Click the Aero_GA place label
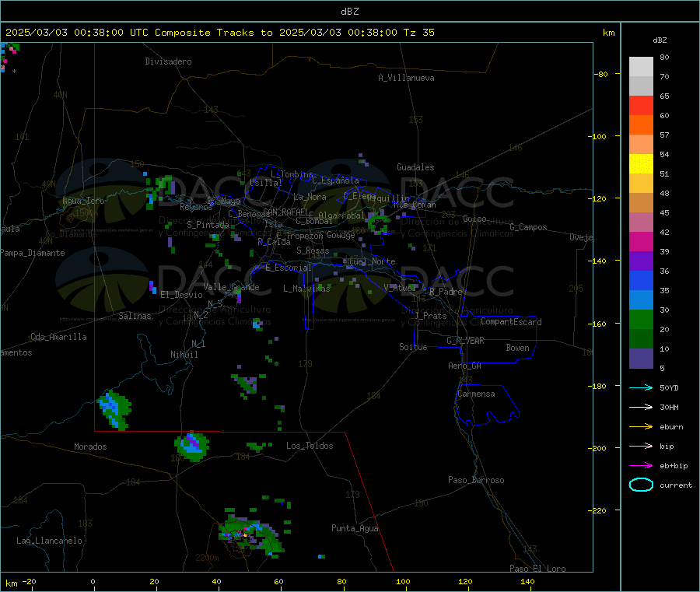Image resolution: width=700 pixels, height=592 pixels. (x=465, y=366)
